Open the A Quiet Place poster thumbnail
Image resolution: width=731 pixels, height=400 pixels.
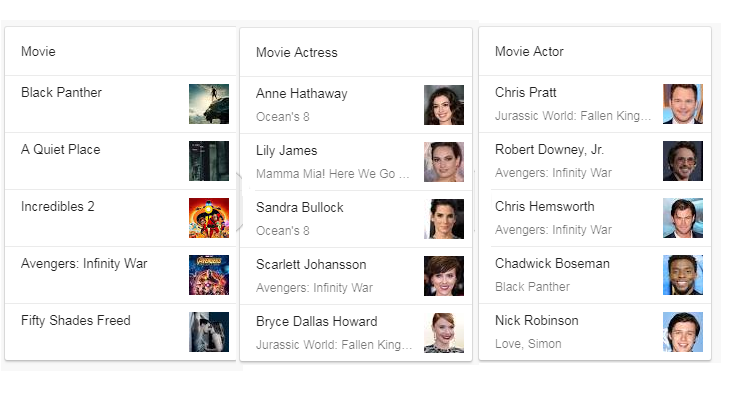click(209, 161)
